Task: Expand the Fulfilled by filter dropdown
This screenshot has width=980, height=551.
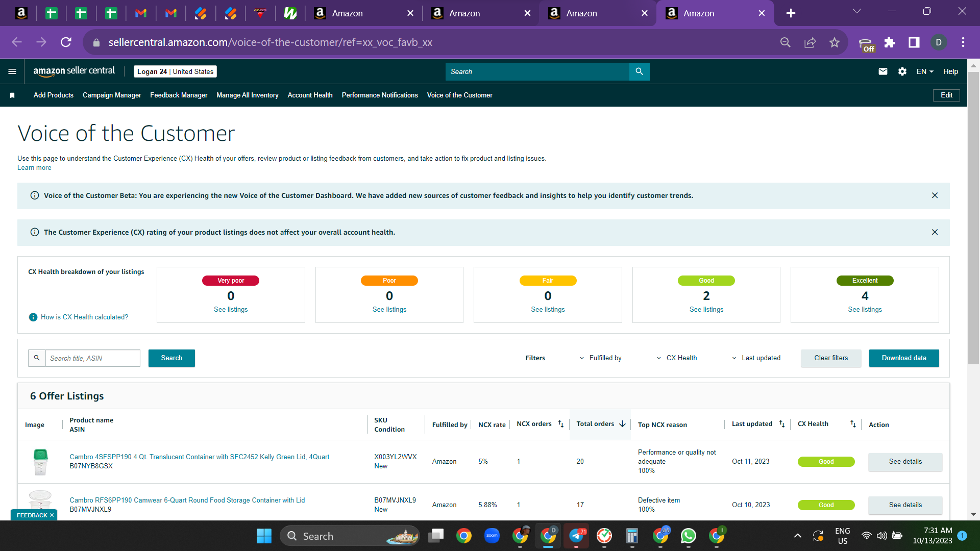Action: coord(600,358)
